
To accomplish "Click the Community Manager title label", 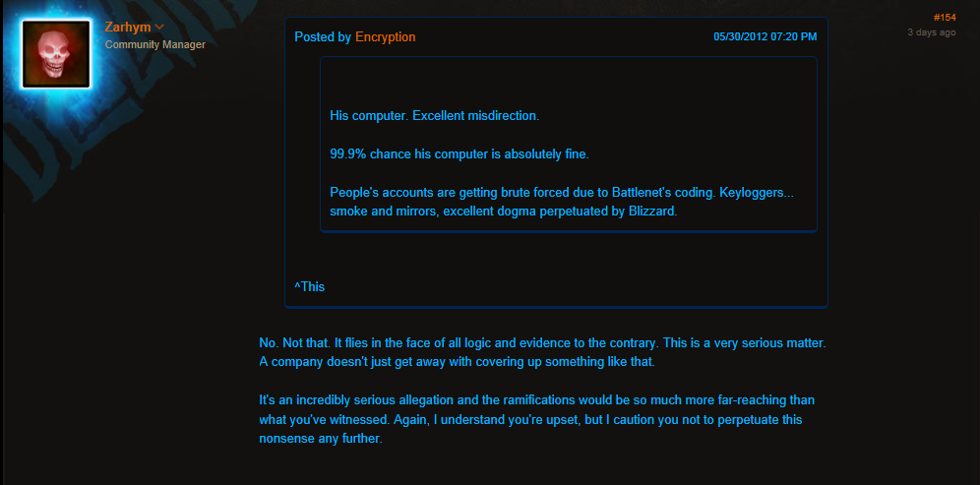I will [155, 45].
